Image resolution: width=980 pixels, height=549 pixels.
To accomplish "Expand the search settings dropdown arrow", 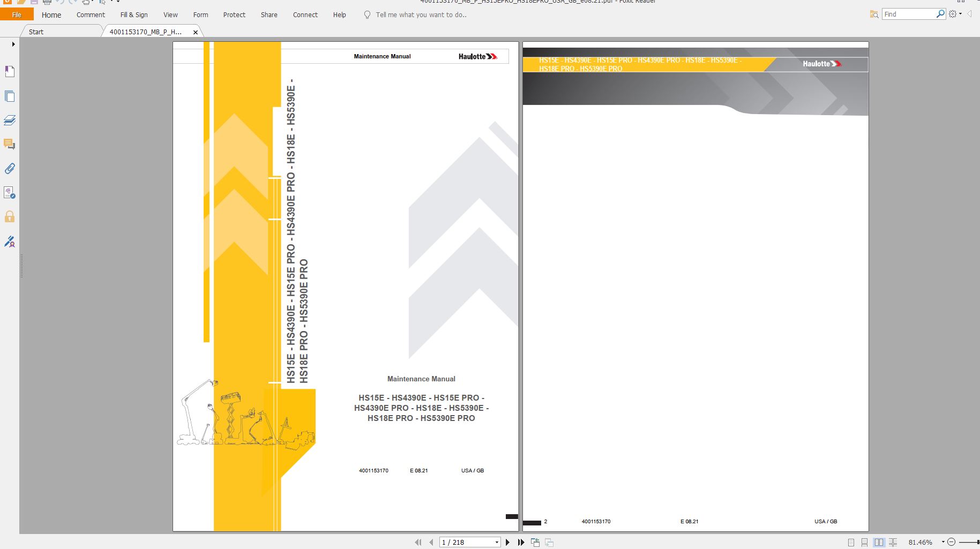I will click(x=960, y=14).
